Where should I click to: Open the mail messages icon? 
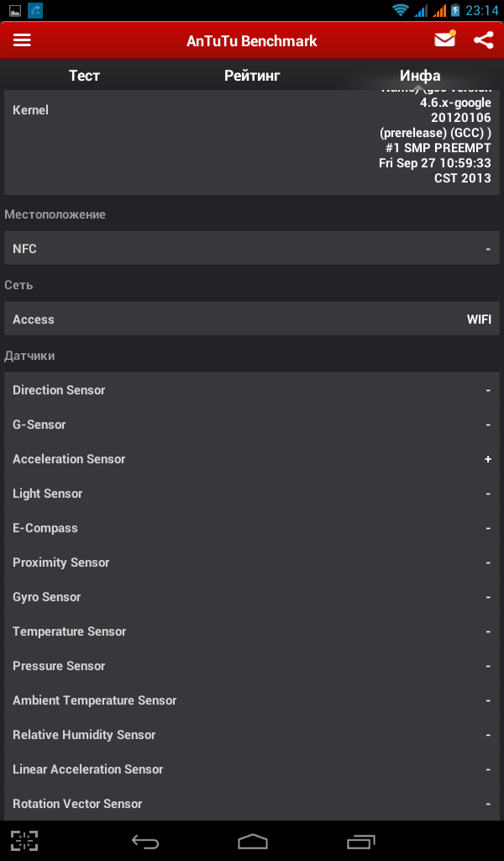pyautogui.click(x=444, y=40)
